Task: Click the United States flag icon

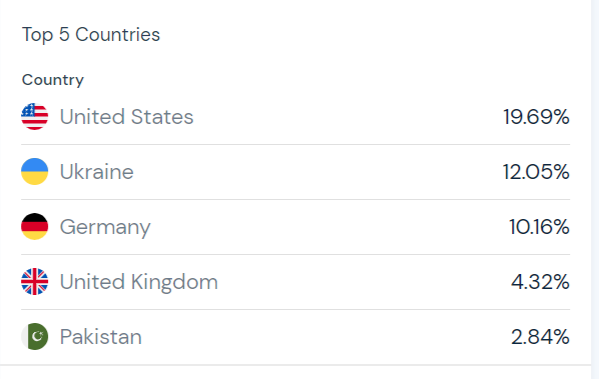Action: coord(35,117)
